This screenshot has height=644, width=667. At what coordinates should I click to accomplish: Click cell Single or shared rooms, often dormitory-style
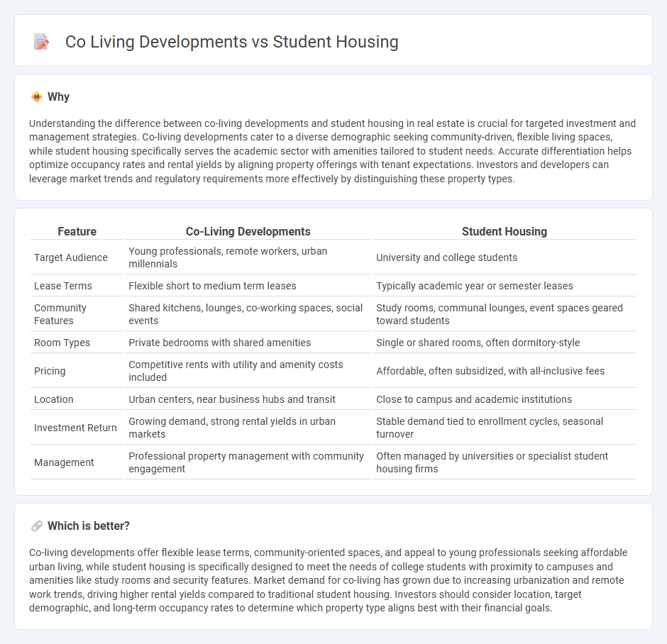505,343
